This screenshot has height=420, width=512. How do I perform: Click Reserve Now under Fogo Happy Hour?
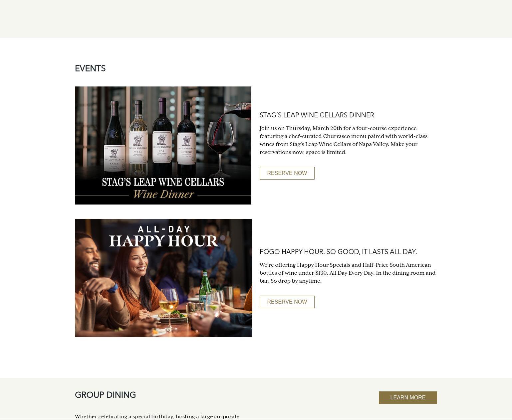coord(287,302)
